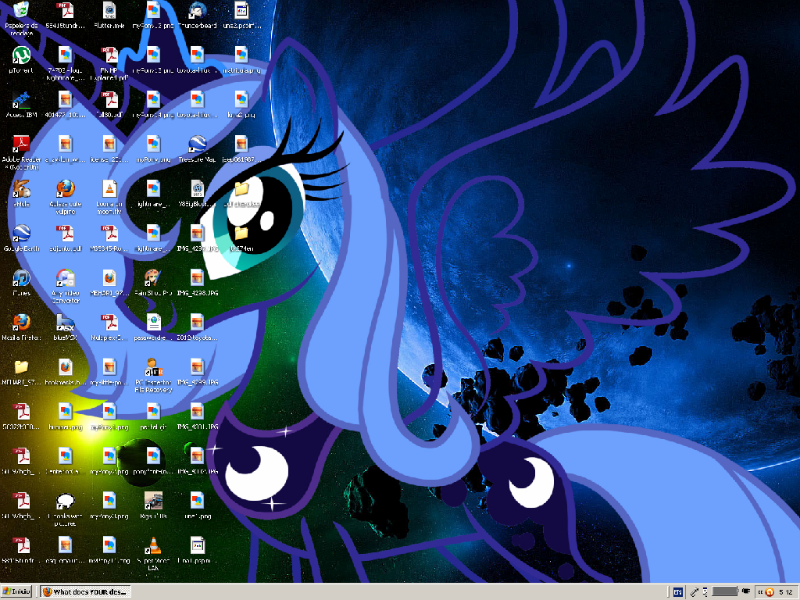Expand hidden system tray icons arrow

click(x=760, y=592)
